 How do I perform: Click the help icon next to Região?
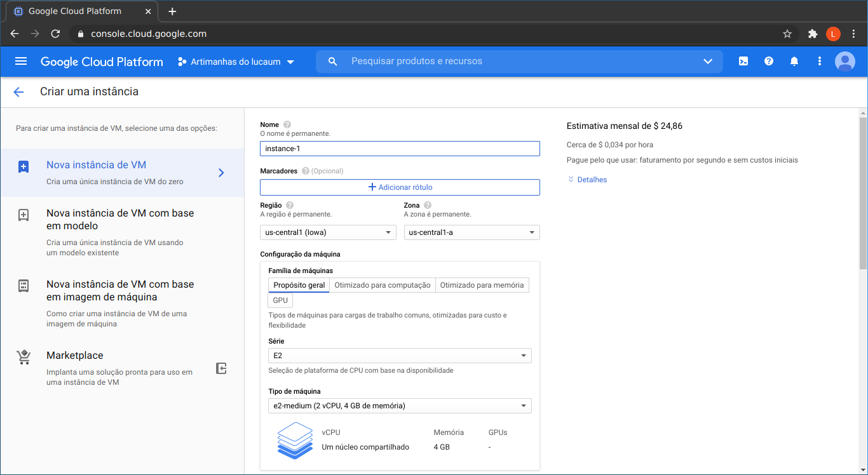[290, 205]
